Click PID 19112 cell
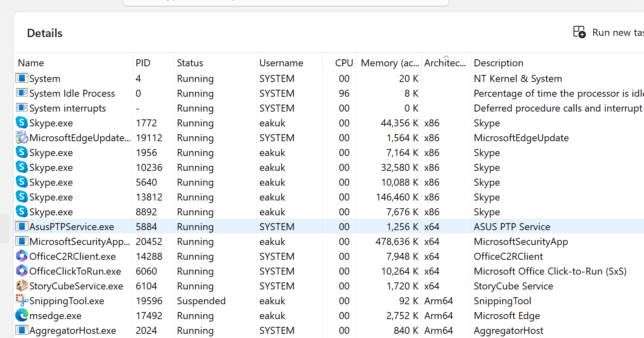The height and width of the screenshot is (338, 644). tap(149, 138)
